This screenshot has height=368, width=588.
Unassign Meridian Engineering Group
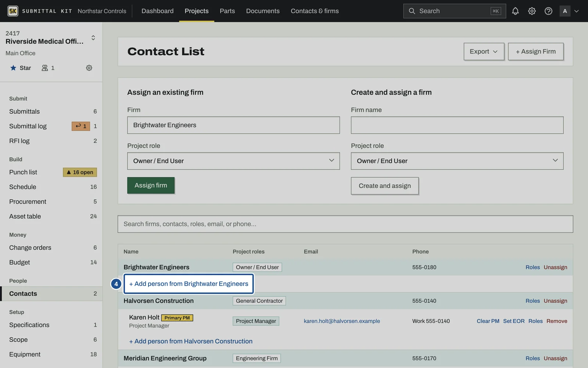(x=555, y=358)
